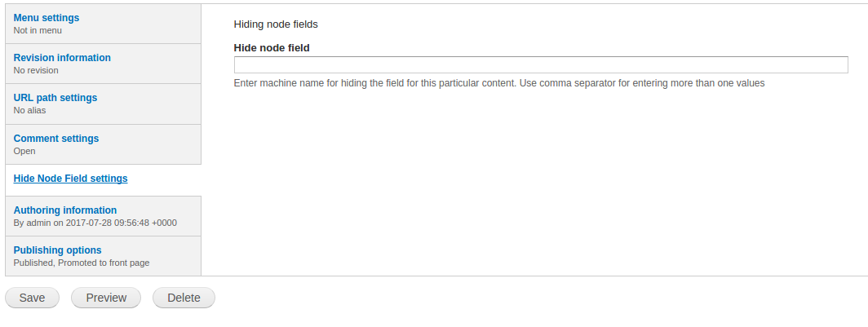Viewport: 868px width, 327px height.
Task: Click the bold "Hide node field" label
Action: [x=272, y=48]
